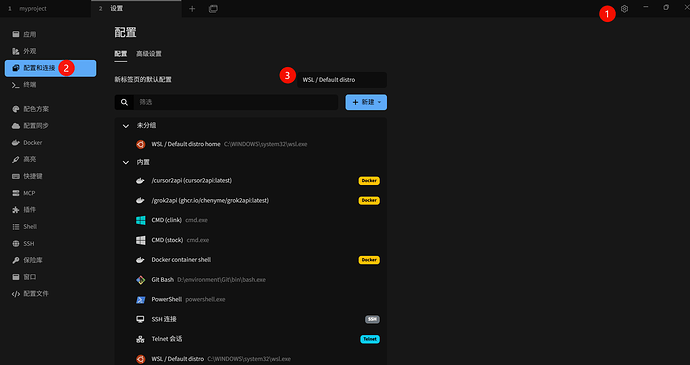Click the Docker badge on /cursor2api
This screenshot has width=690, height=365.
pyautogui.click(x=369, y=181)
